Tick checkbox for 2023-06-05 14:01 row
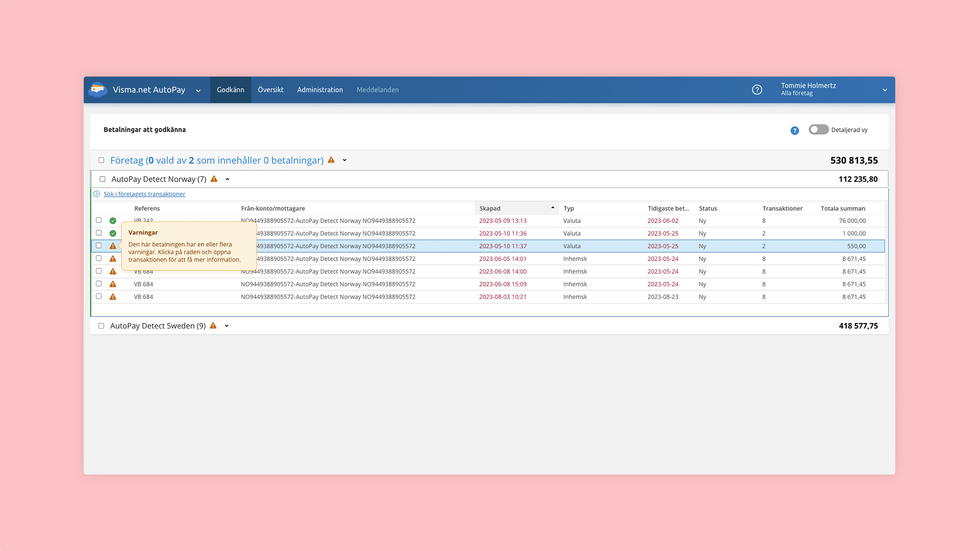 99,258
